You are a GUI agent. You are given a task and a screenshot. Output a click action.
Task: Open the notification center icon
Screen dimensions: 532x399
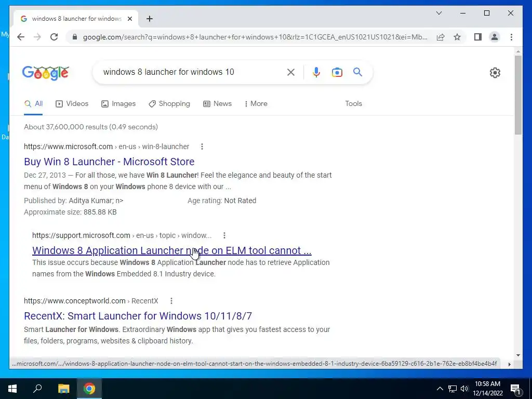pyautogui.click(x=515, y=389)
